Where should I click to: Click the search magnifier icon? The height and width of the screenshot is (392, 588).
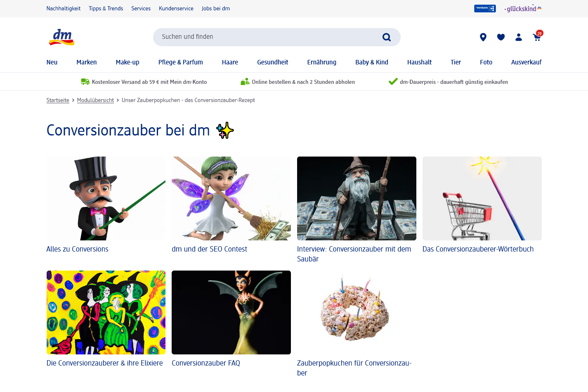coord(387,37)
